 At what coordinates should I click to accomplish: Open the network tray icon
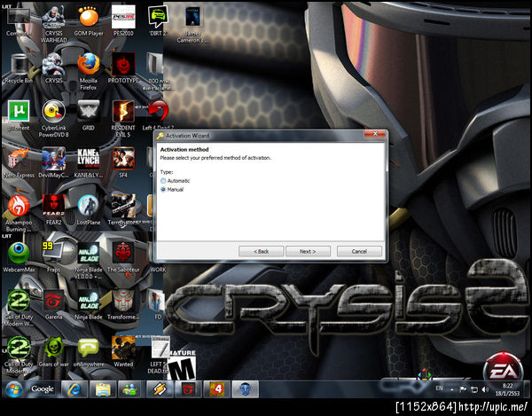(x=474, y=389)
